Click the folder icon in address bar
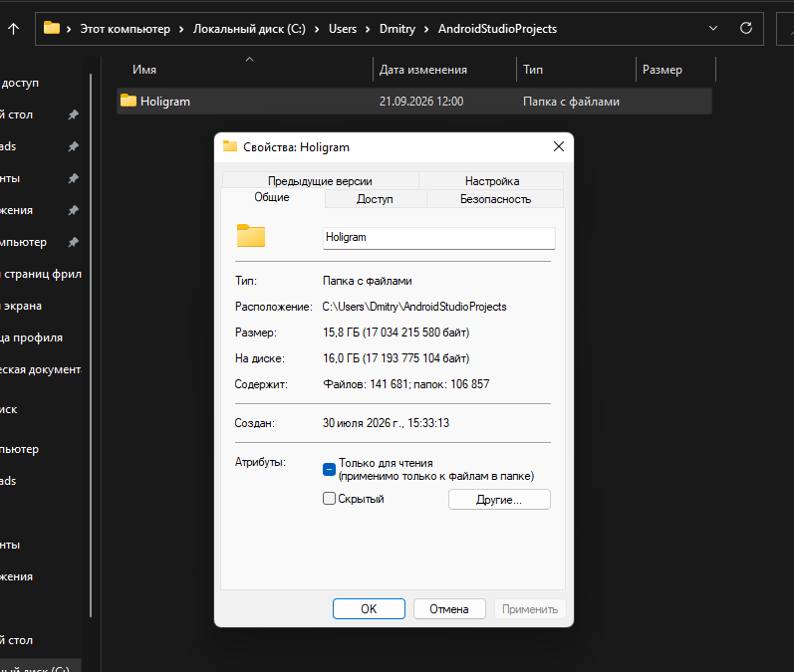Image resolution: width=794 pixels, height=672 pixels. tap(52, 28)
